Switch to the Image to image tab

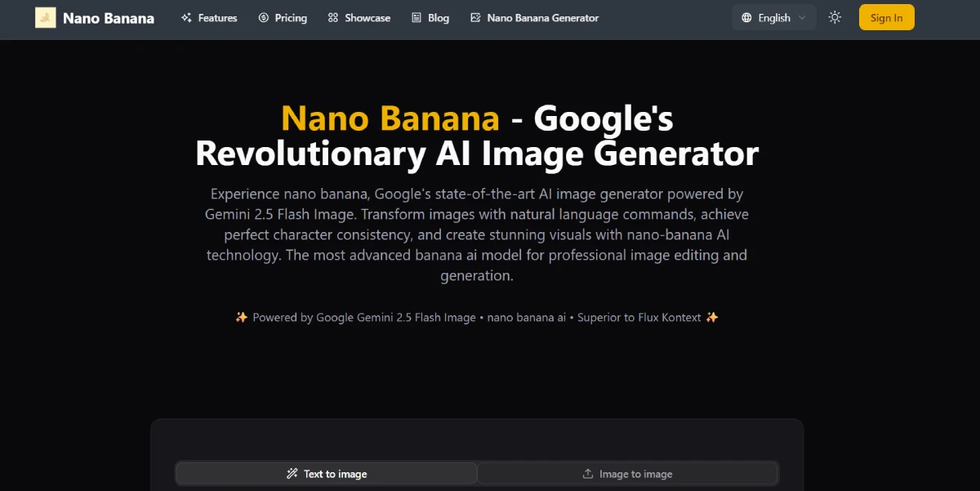tap(627, 473)
